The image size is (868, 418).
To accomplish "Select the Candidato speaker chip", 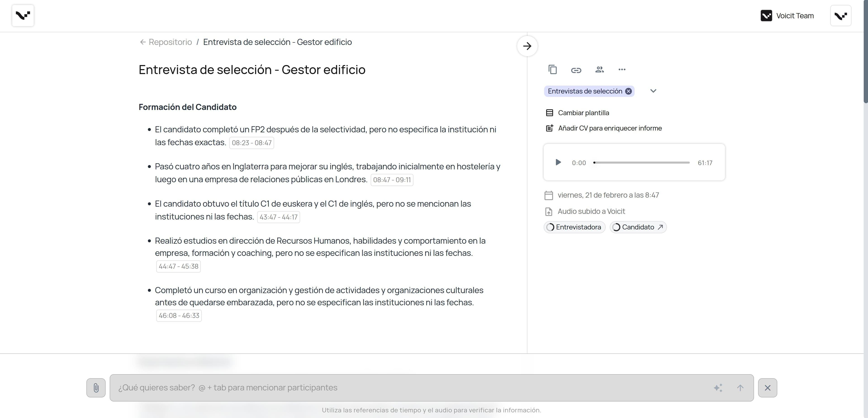I will pos(638,227).
